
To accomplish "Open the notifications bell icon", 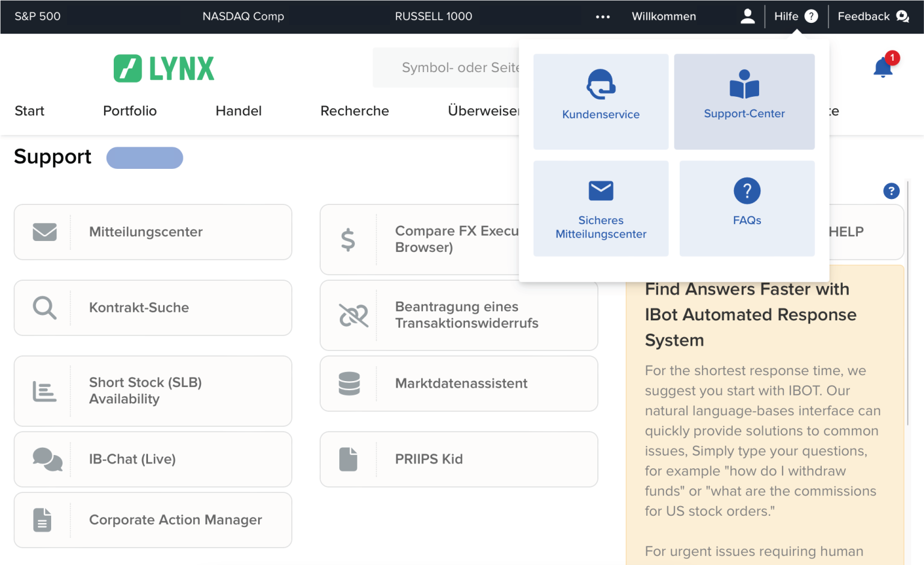I will coord(883,67).
